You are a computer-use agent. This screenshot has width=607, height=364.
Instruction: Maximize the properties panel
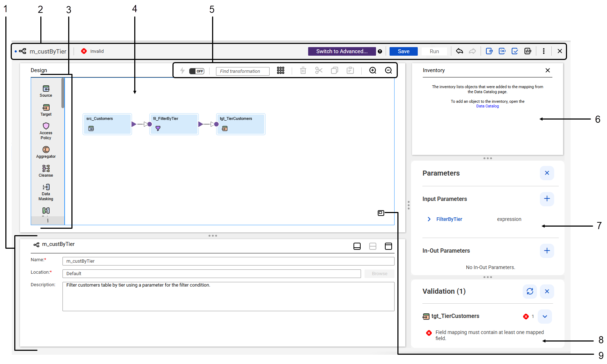point(388,246)
